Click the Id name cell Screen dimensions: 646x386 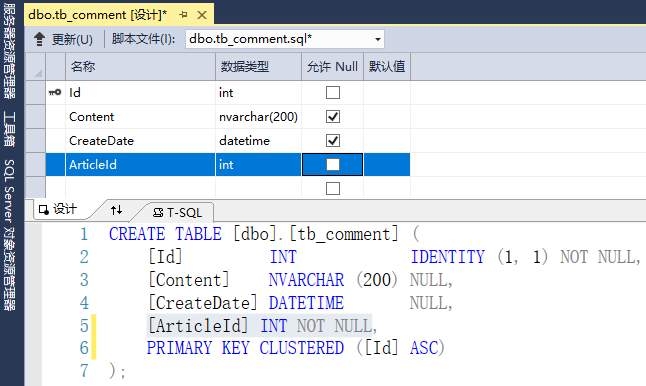point(140,93)
